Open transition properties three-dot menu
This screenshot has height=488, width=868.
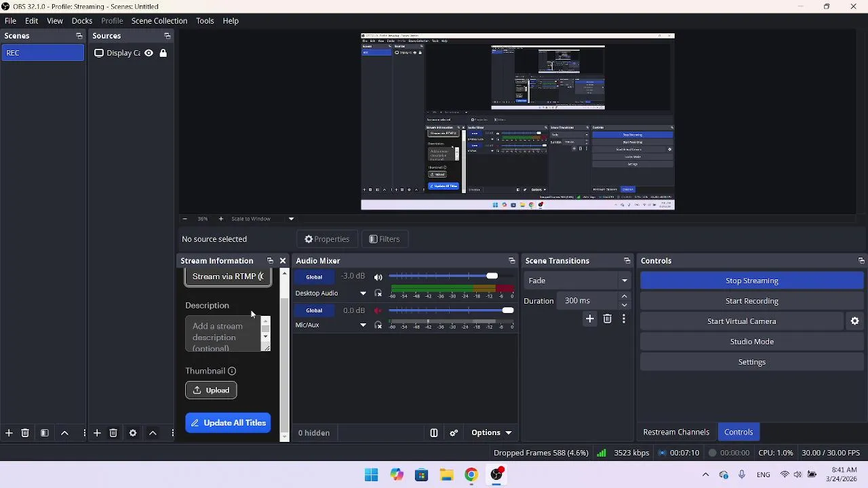click(x=624, y=319)
